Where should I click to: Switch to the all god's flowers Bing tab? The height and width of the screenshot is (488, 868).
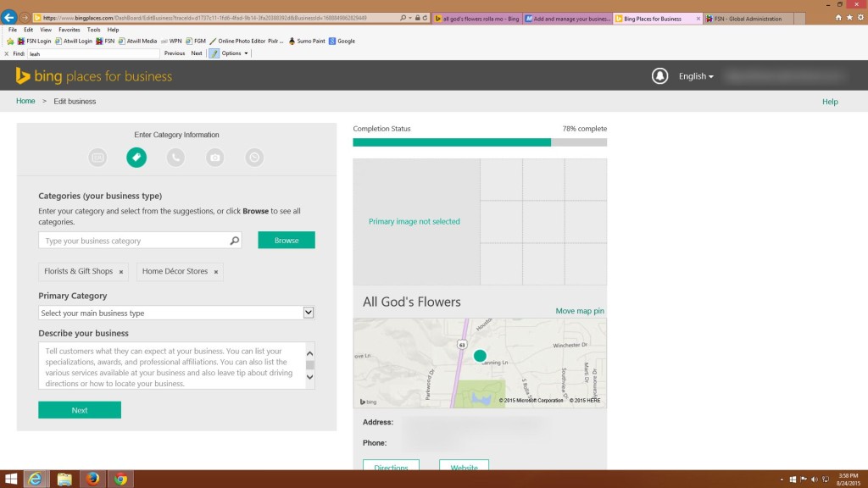pos(477,19)
